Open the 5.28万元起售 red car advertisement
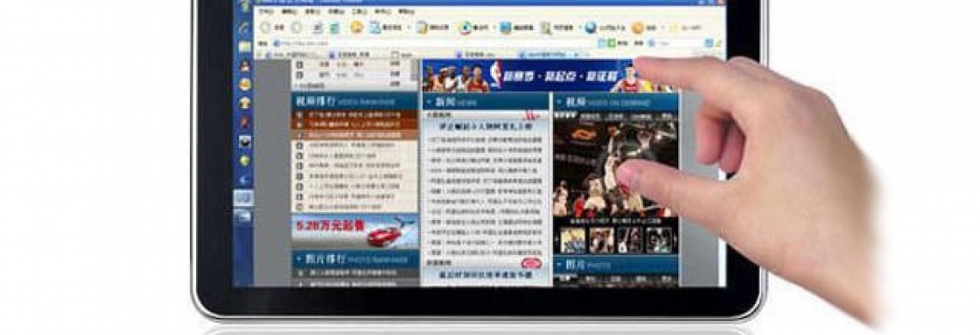980x335 pixels. (x=355, y=231)
